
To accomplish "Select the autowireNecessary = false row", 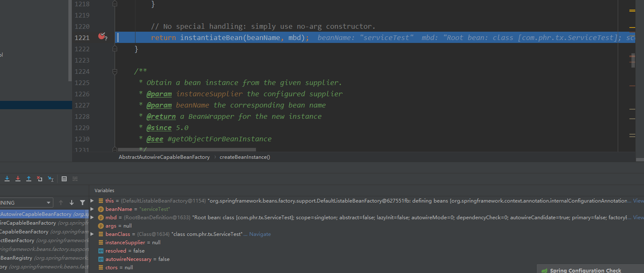I will (367, 259).
